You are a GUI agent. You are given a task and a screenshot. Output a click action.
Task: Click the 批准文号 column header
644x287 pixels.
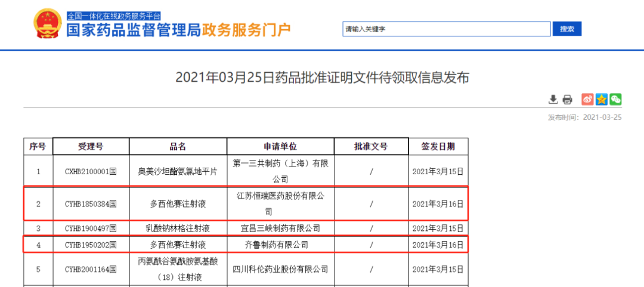[370, 146]
